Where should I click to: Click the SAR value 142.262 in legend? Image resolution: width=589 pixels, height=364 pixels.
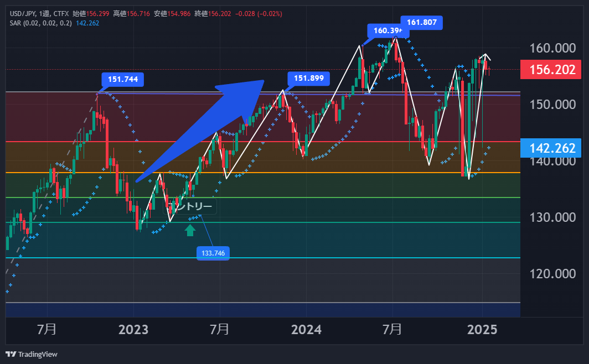[x=87, y=23]
